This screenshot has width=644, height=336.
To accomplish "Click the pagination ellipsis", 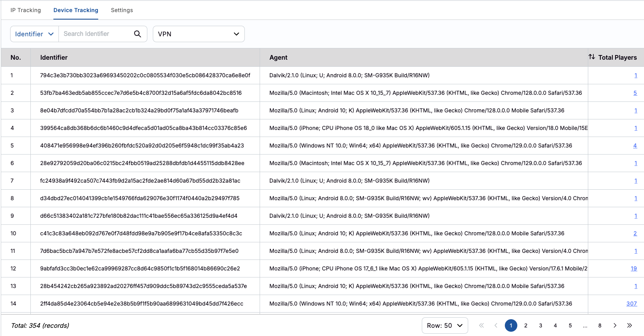I will [585, 325].
